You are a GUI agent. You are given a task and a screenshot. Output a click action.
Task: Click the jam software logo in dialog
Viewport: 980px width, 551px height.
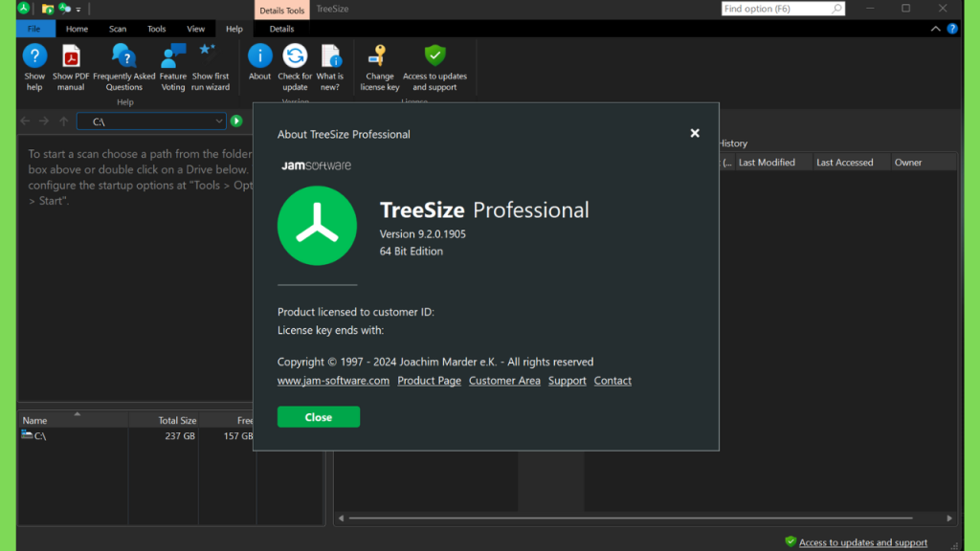316,165
